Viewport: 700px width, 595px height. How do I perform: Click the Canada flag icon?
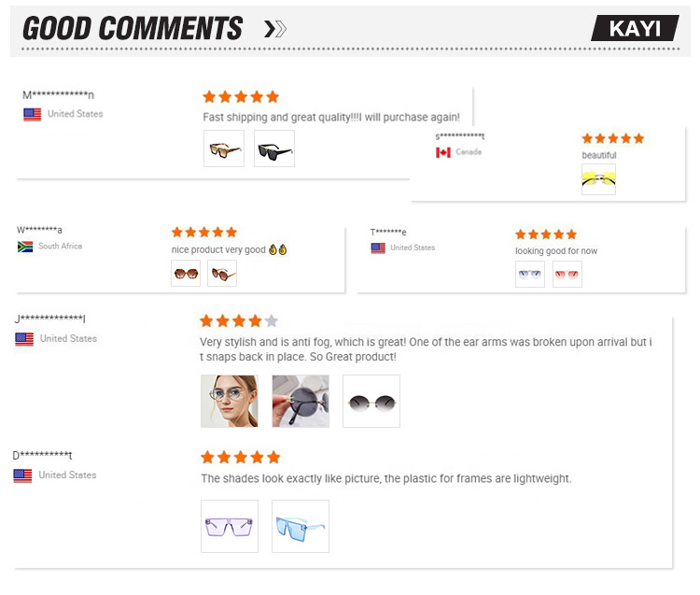(x=442, y=152)
